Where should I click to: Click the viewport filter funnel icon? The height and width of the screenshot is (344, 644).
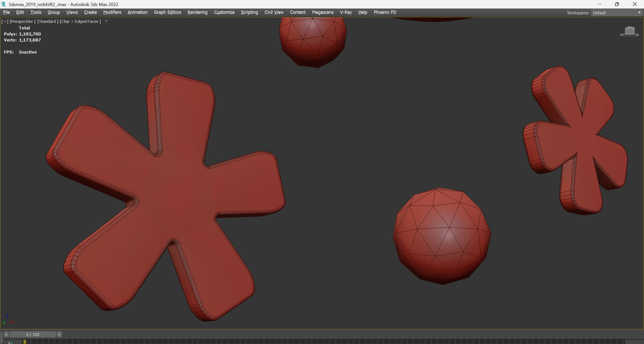point(106,22)
